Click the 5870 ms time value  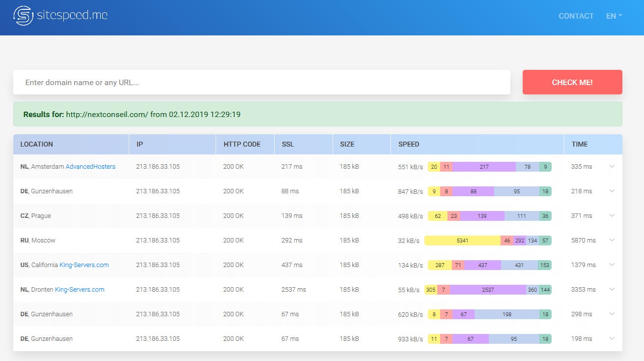click(x=583, y=241)
